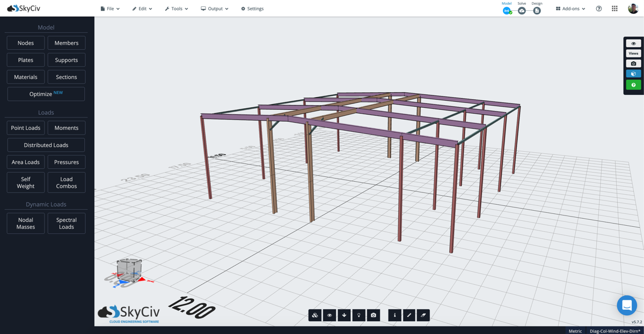This screenshot has width=644, height=334.
Task: Select the light bulb icon in the bottom toolbar
Action: coord(358,315)
